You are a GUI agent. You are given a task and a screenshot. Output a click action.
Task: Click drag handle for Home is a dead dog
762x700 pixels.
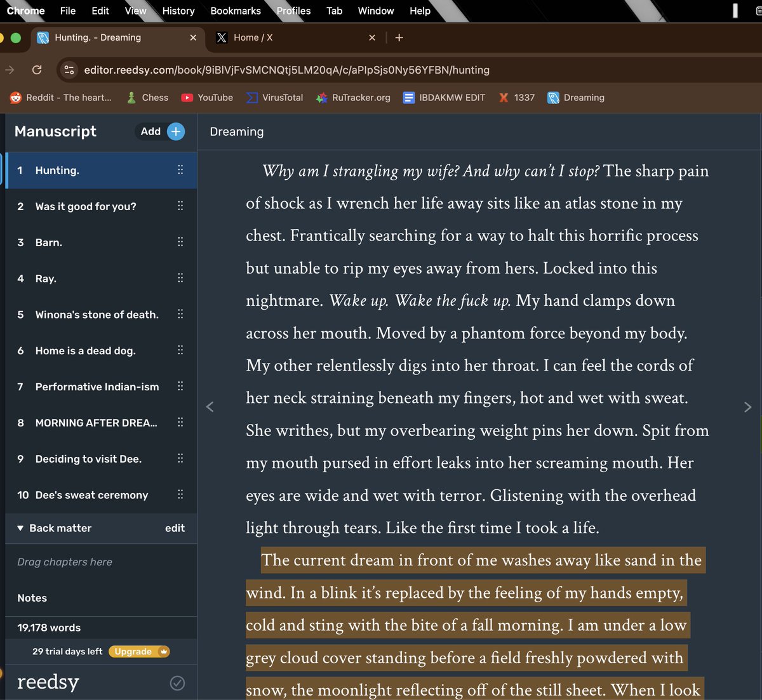coord(180,350)
